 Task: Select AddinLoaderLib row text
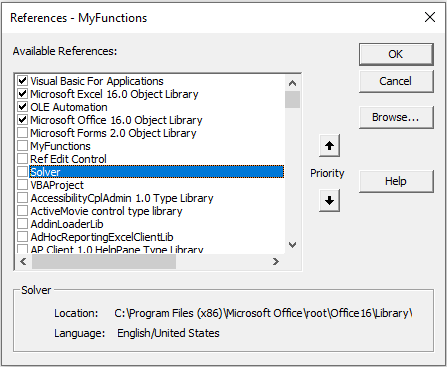(67, 224)
